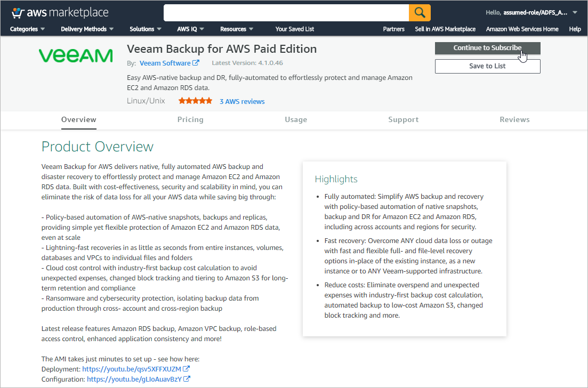
Task: Open the Reviews tab
Action: coord(514,119)
